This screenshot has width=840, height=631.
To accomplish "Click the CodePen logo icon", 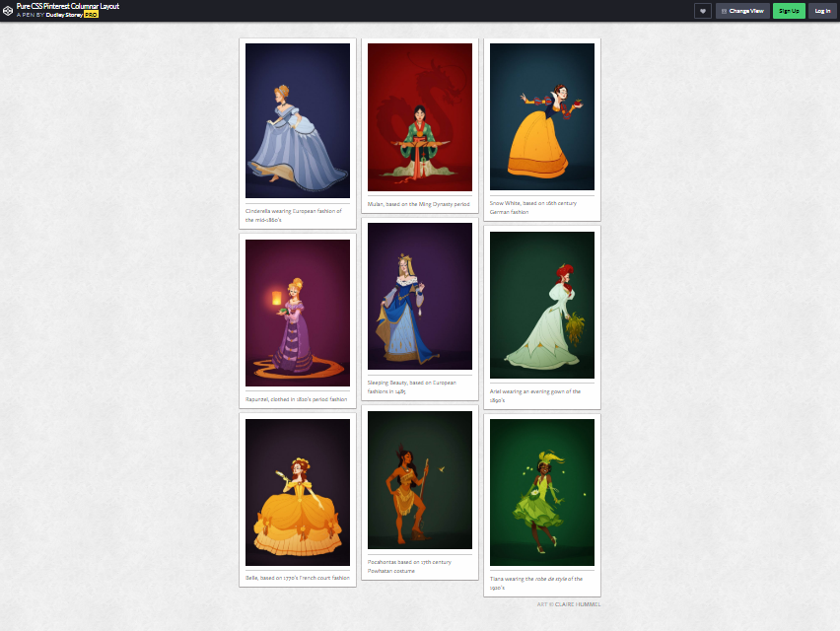I will [8, 10].
